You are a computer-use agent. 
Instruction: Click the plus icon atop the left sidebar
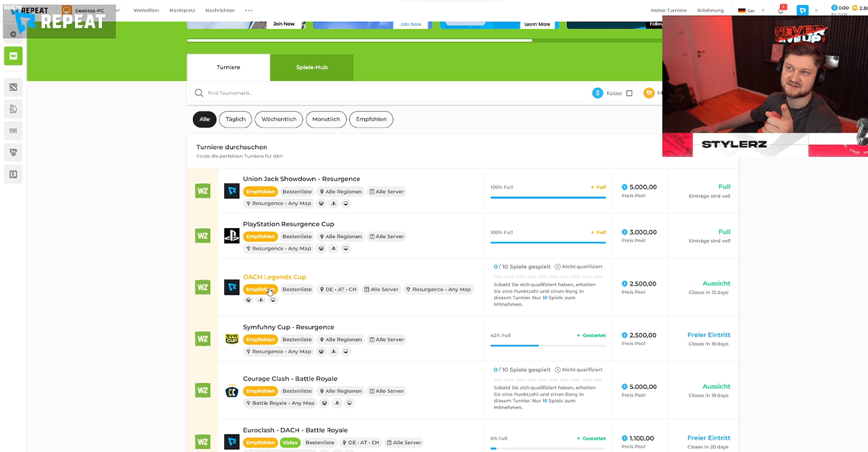13,34
